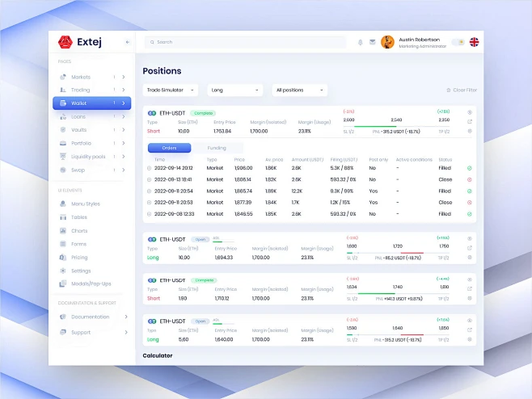The height and width of the screenshot is (399, 532).
Task: Open the All positions dropdown
Action: point(300,90)
